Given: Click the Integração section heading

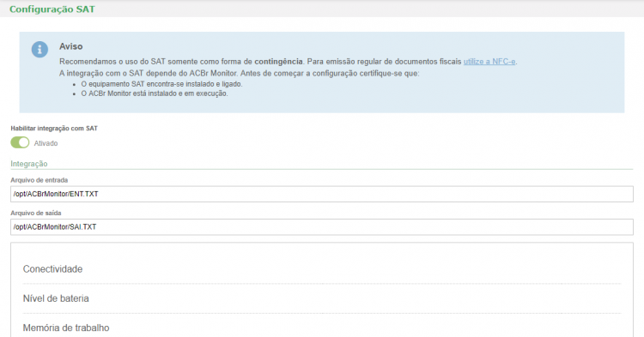Looking at the screenshot, I should point(29,164).
